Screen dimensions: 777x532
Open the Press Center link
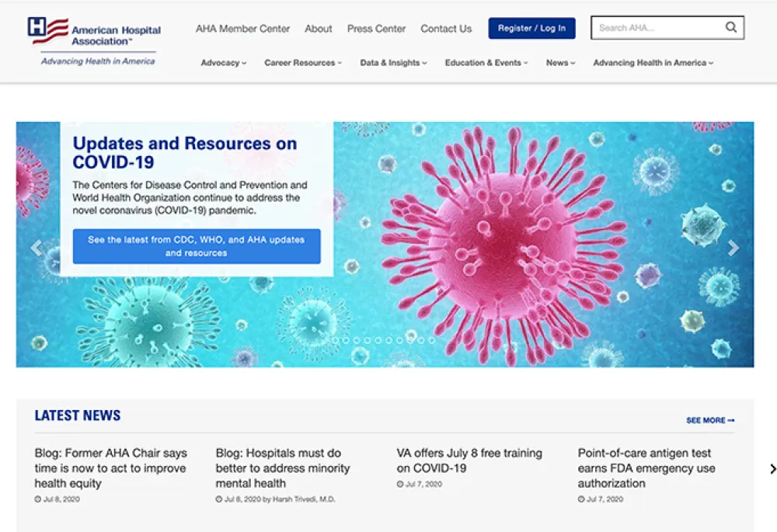coord(376,29)
